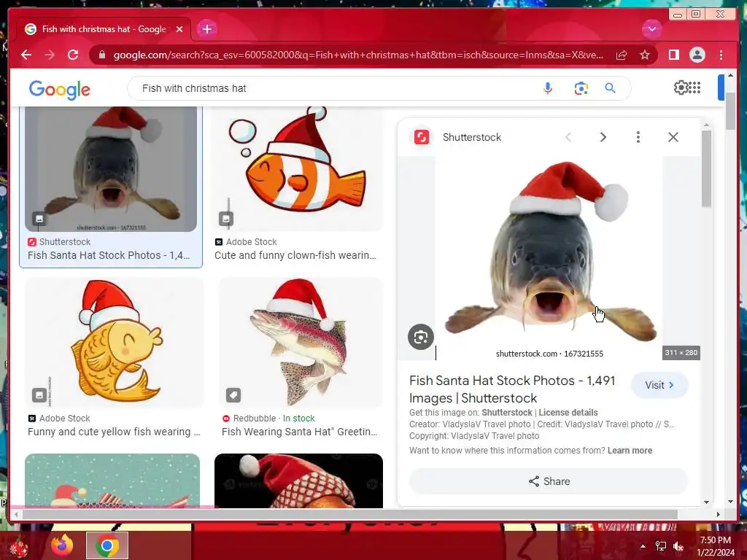Click the Shutterstock logo in preview panel

coord(422,137)
